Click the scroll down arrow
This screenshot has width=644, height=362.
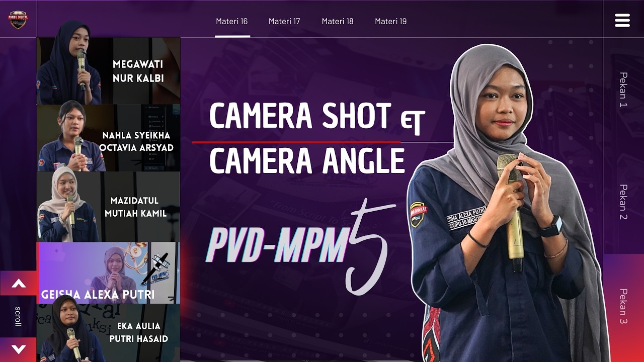coord(19,349)
